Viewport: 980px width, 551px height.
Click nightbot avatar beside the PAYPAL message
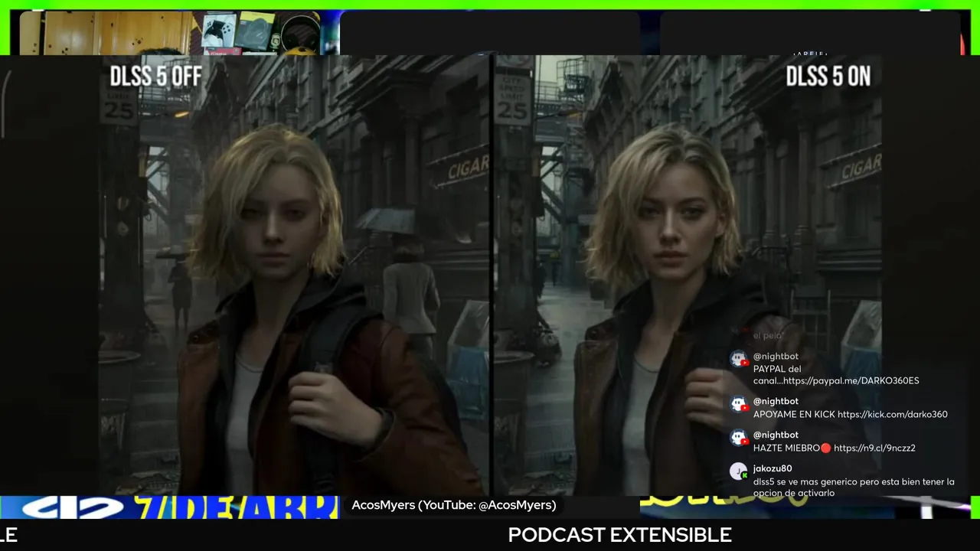[x=739, y=358]
